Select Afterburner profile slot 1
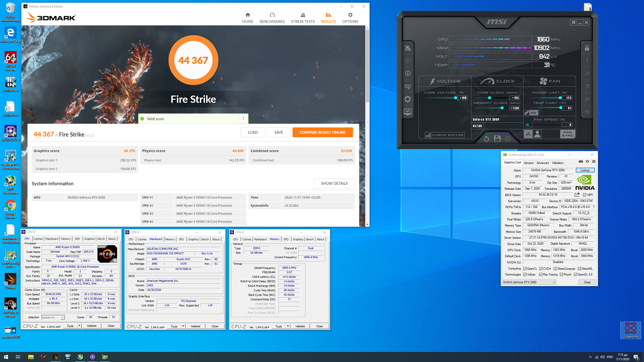Viewport: 644px width, 362px height. [587, 61]
